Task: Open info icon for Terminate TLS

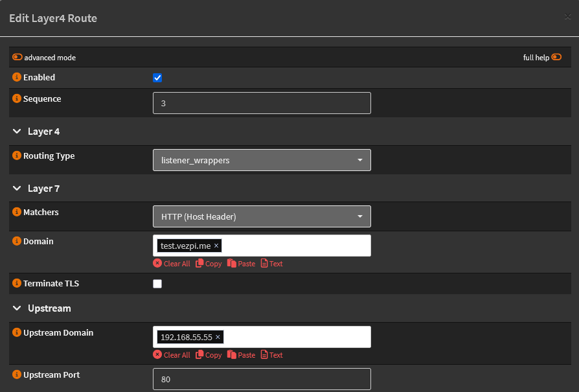Action: (17, 284)
